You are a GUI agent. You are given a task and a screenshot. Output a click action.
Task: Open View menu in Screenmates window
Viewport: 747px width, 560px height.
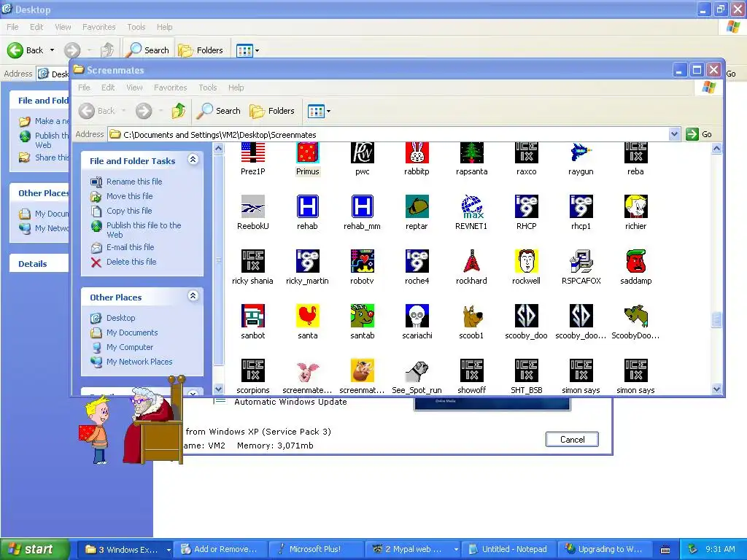tap(134, 87)
